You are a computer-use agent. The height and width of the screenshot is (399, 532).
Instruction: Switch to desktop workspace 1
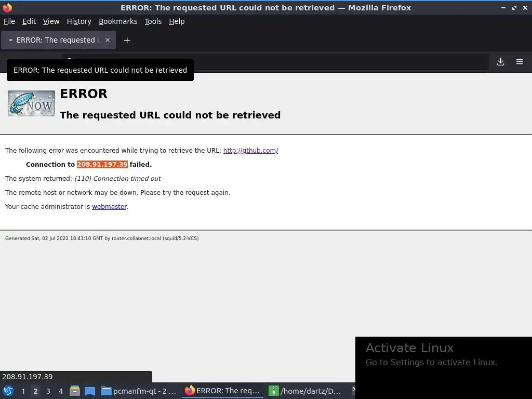click(23, 391)
